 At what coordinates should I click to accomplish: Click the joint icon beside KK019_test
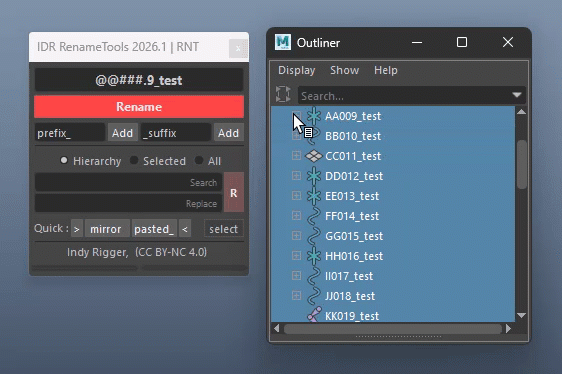point(314,314)
